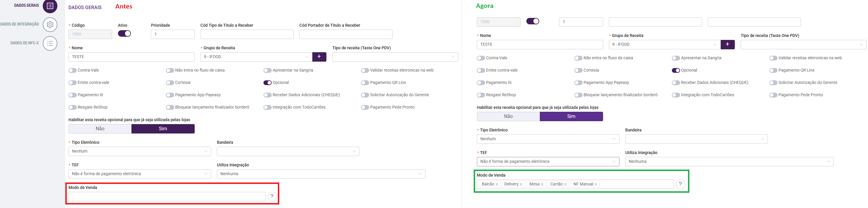Click the help icon beside the empty Modo de Venda field
The height and width of the screenshot is (208, 868).
[x=272, y=196]
